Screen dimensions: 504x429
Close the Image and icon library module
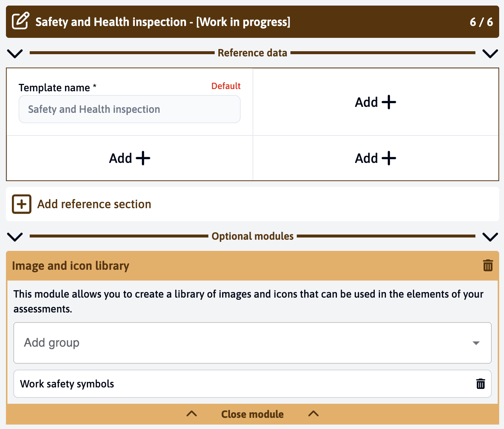[253, 414]
